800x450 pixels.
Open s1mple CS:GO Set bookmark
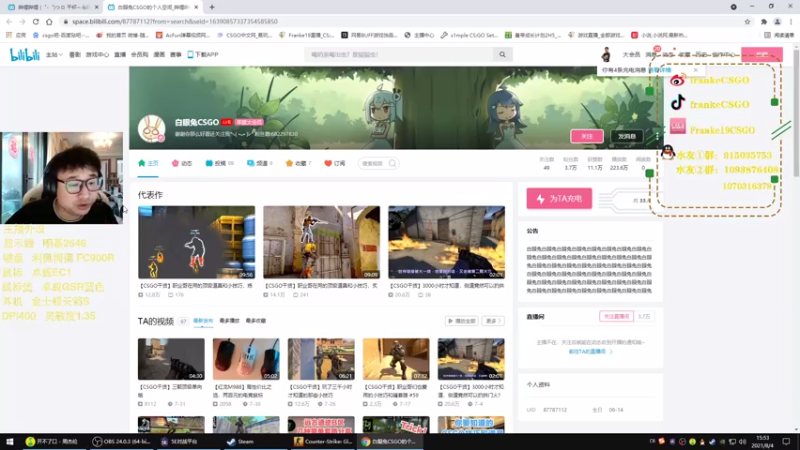click(469, 35)
